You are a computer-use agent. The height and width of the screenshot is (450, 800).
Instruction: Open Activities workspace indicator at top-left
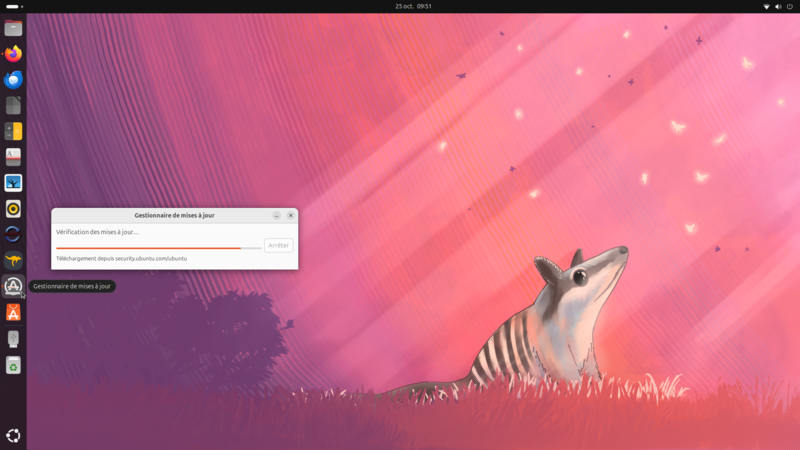click(x=14, y=7)
